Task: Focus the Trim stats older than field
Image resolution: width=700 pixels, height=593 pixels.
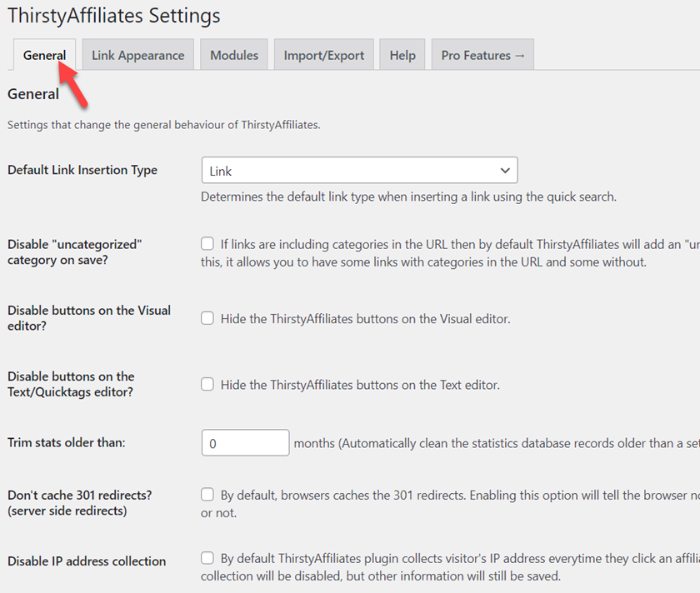Action: (246, 442)
